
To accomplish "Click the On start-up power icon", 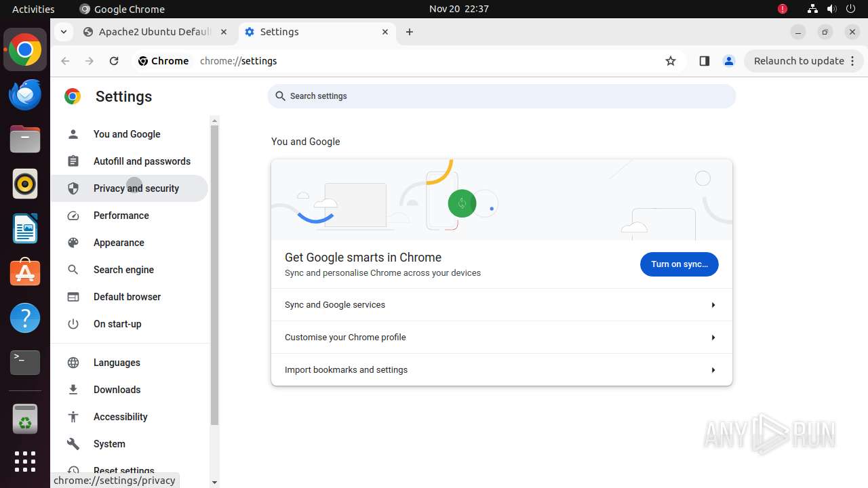I will (73, 324).
